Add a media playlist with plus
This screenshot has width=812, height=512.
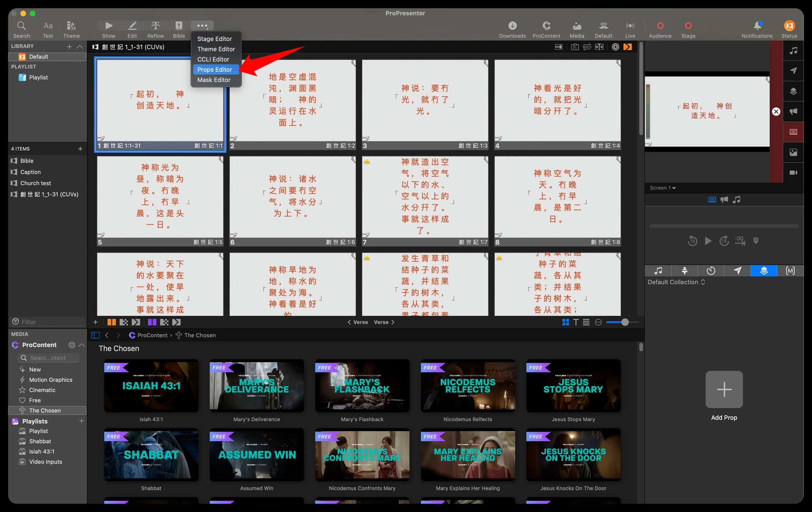(81, 421)
